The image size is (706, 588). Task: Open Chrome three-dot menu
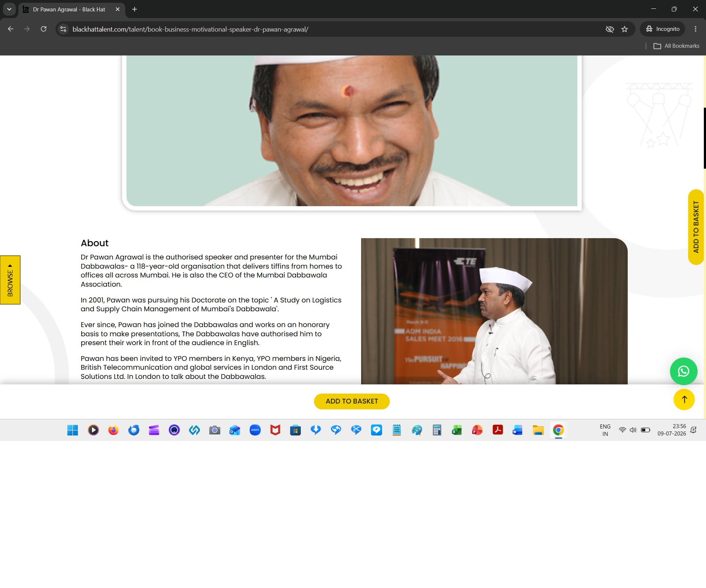695,29
